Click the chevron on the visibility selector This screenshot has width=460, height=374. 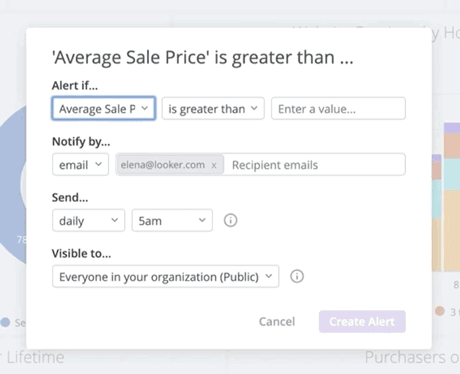pos(269,276)
